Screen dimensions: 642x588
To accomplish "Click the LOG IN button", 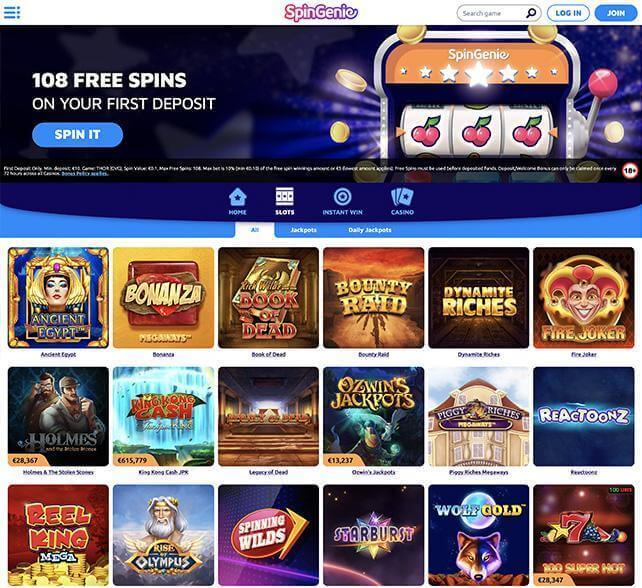I will coord(568,13).
